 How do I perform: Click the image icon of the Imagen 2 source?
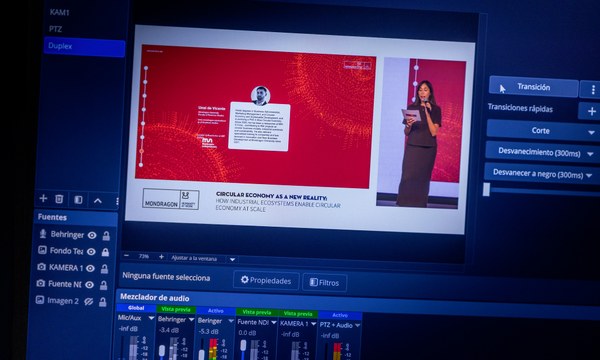(40, 300)
